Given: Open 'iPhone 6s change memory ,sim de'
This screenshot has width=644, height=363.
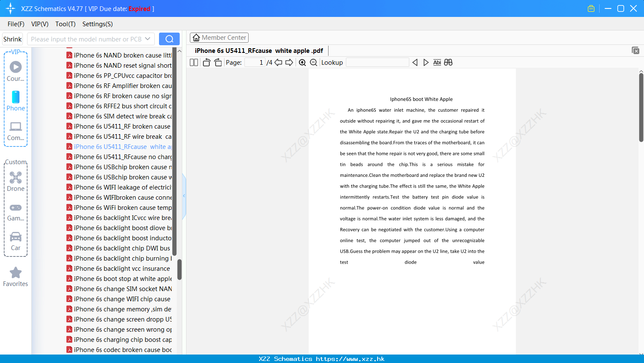Looking at the screenshot, I should (x=123, y=309).
